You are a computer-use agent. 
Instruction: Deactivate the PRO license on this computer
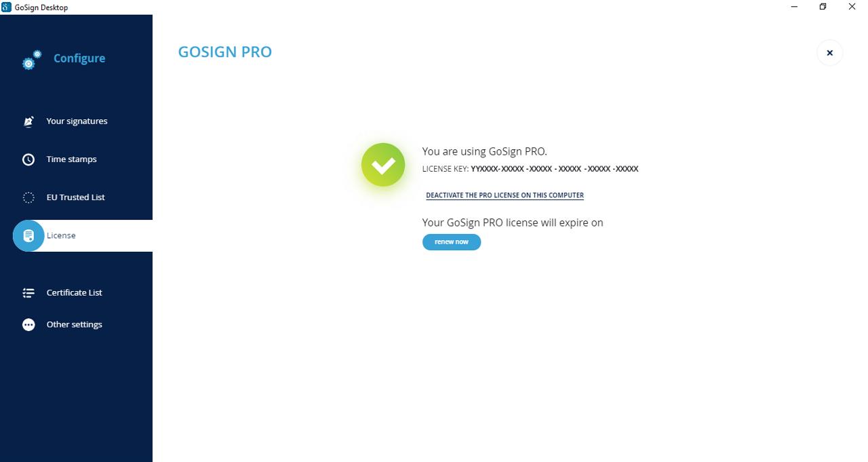[505, 195]
